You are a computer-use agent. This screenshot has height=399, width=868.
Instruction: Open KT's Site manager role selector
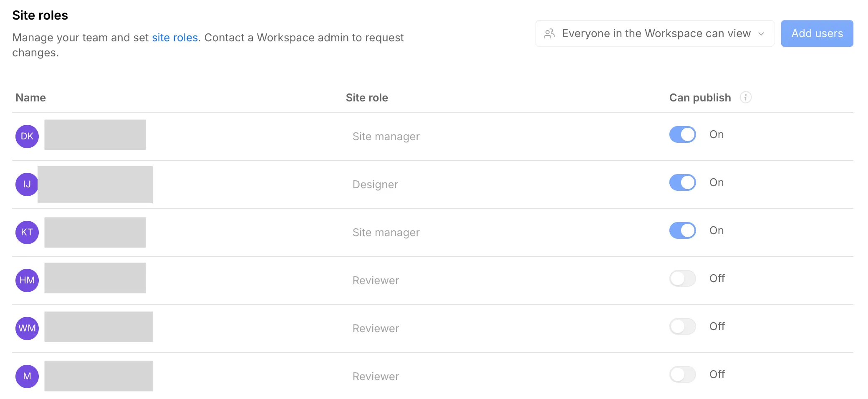[386, 232]
